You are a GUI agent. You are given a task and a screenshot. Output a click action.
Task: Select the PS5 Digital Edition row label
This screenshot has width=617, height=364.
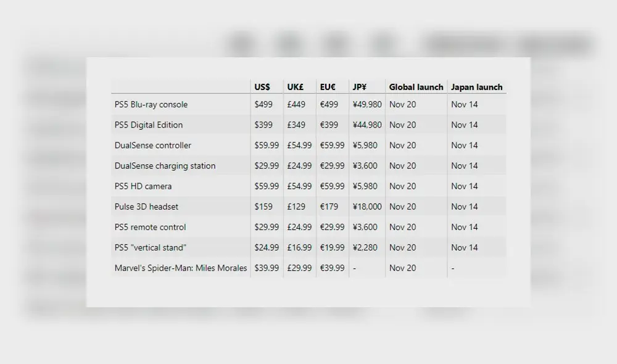pyautogui.click(x=150, y=125)
